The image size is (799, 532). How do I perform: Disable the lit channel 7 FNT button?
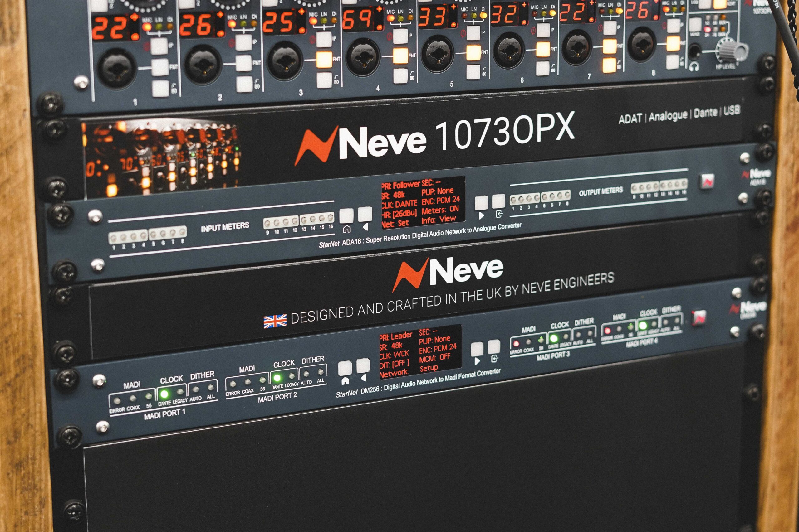click(610, 46)
